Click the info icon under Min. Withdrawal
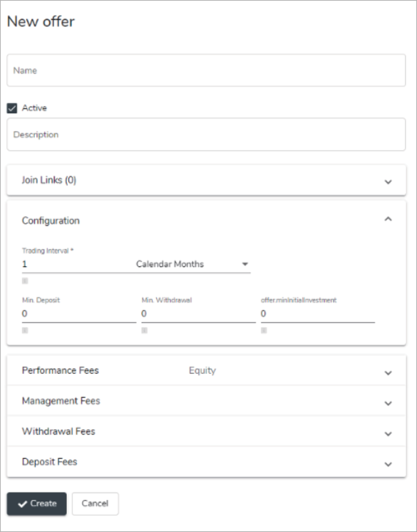This screenshot has height=532, width=417. pyautogui.click(x=144, y=330)
